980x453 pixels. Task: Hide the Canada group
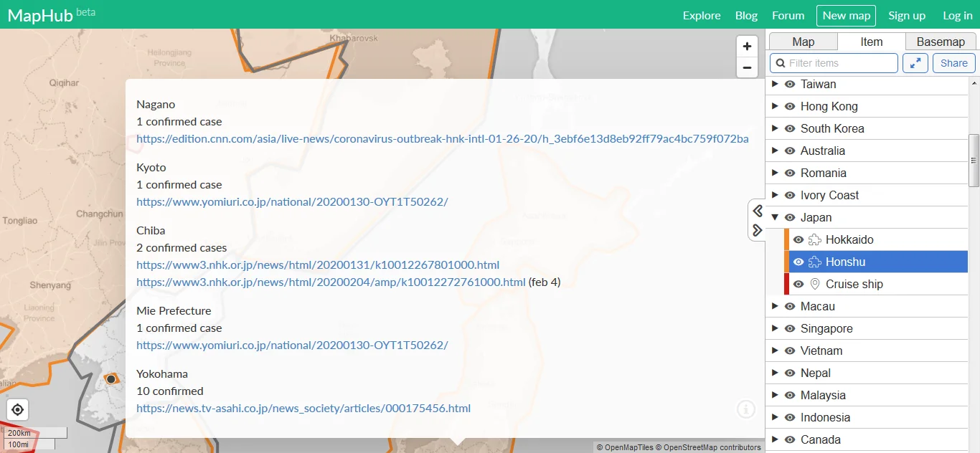tap(790, 439)
